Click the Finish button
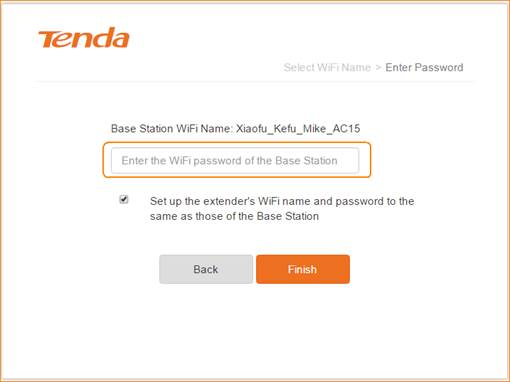 click(303, 269)
